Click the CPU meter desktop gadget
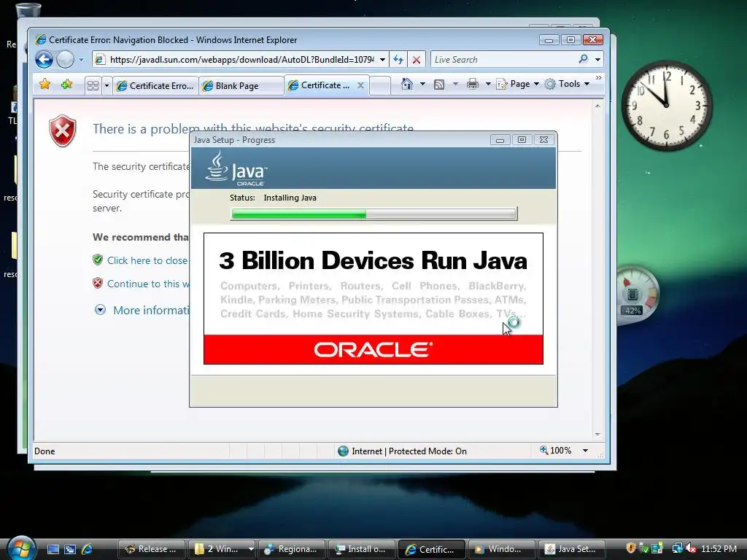Image resolution: width=747 pixels, height=560 pixels. 637,295
